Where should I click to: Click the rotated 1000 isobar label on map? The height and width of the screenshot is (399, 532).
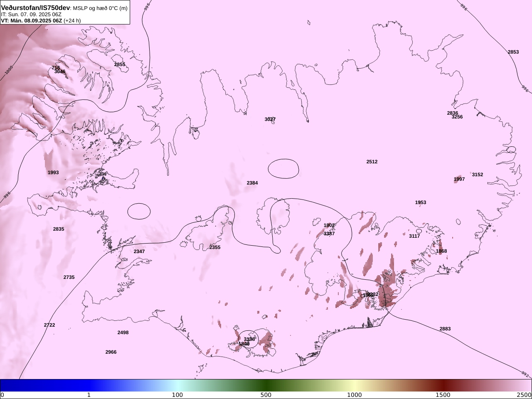tap(9, 70)
